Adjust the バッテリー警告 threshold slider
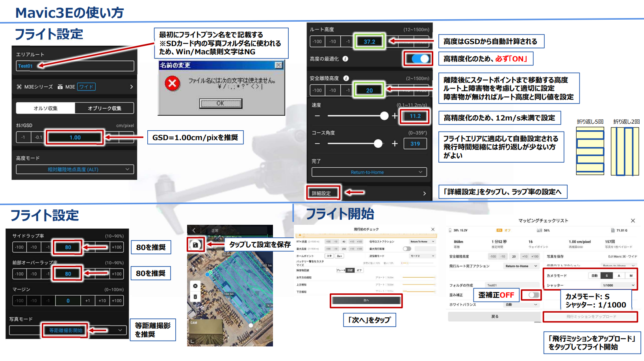Image resolution: width=644 pixels, height=361 pixels. 418,263
